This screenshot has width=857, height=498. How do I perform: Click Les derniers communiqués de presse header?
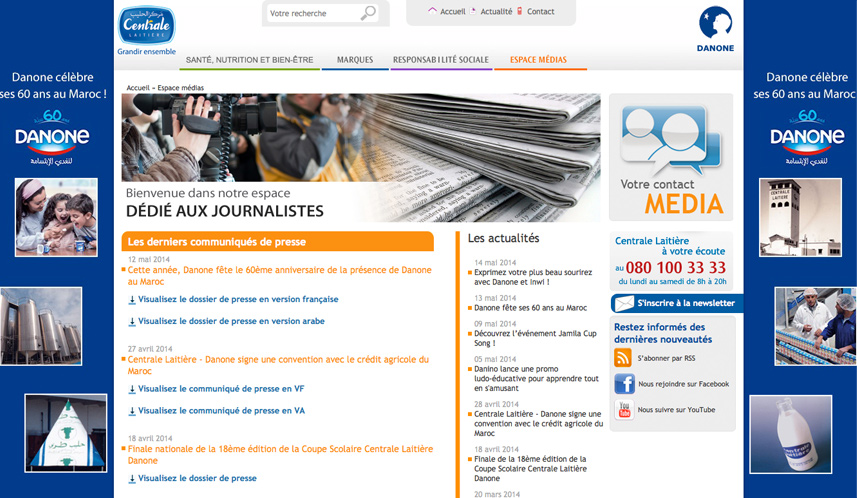(278, 241)
